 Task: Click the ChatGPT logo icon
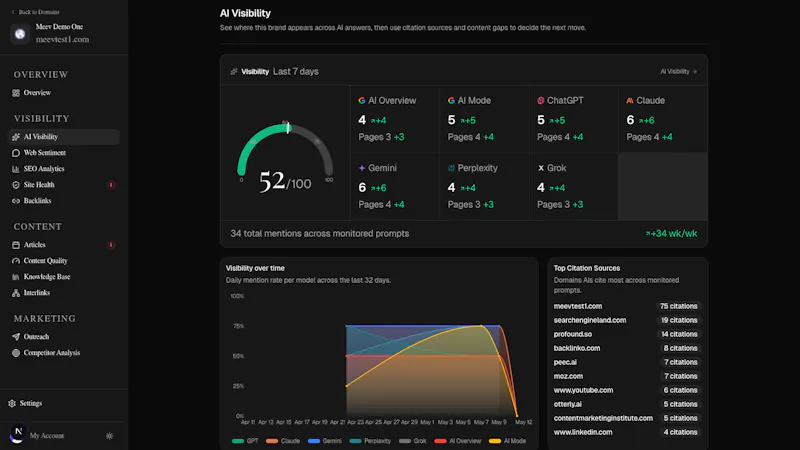coord(541,101)
